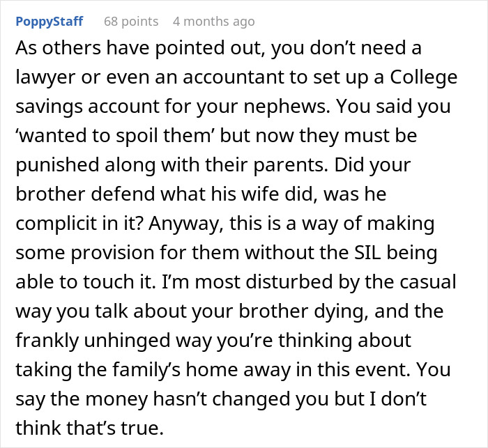The image size is (488, 448).
Task: Click the phrase 'some provision' in the comment
Action: click(84, 253)
